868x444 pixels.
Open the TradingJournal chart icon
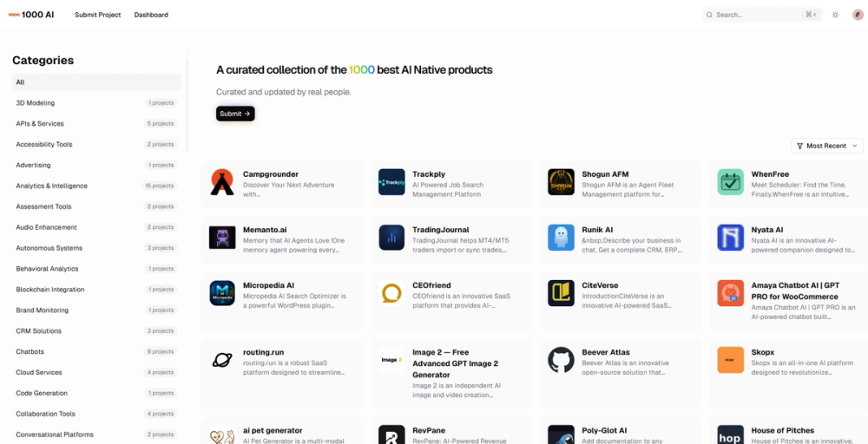tap(391, 238)
